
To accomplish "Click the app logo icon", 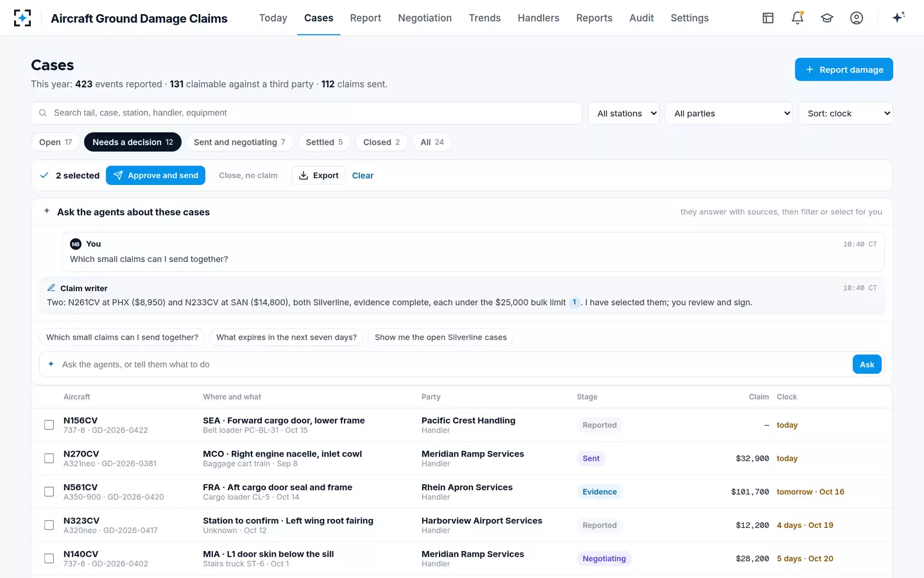I will 22,18.
